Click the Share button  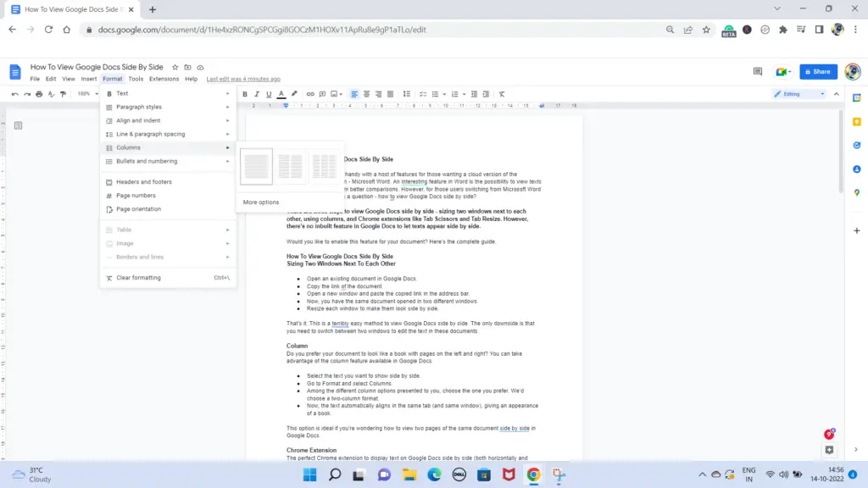coord(818,71)
